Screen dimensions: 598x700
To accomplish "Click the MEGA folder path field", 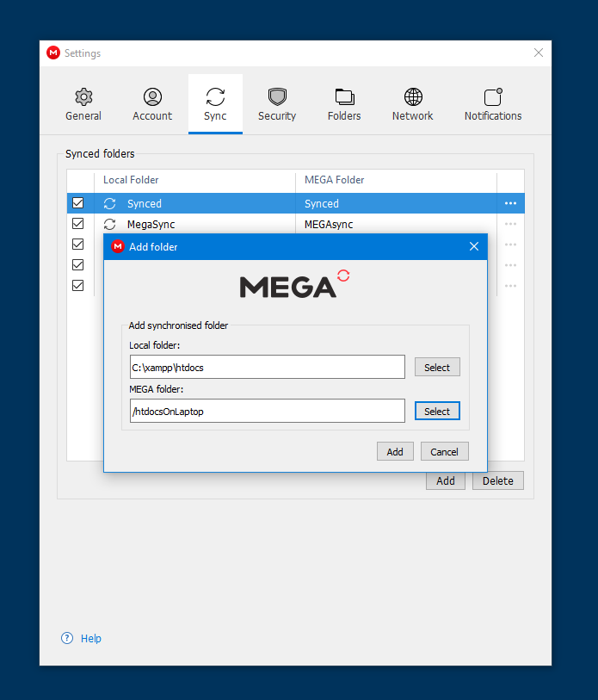I will click(267, 412).
